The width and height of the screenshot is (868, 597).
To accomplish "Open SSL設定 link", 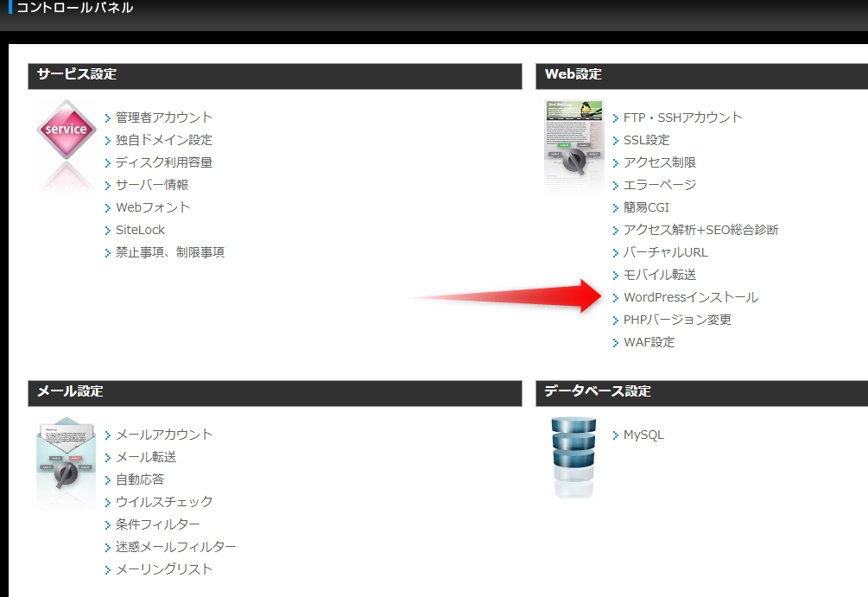I will point(647,140).
